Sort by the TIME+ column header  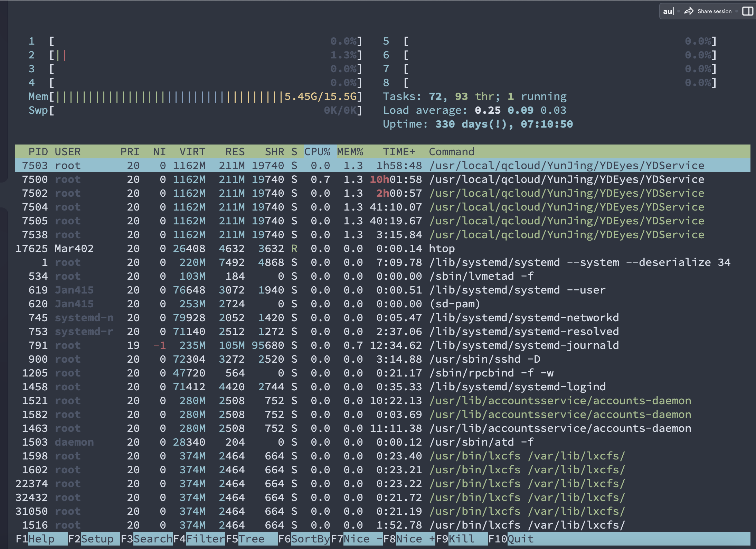399,151
